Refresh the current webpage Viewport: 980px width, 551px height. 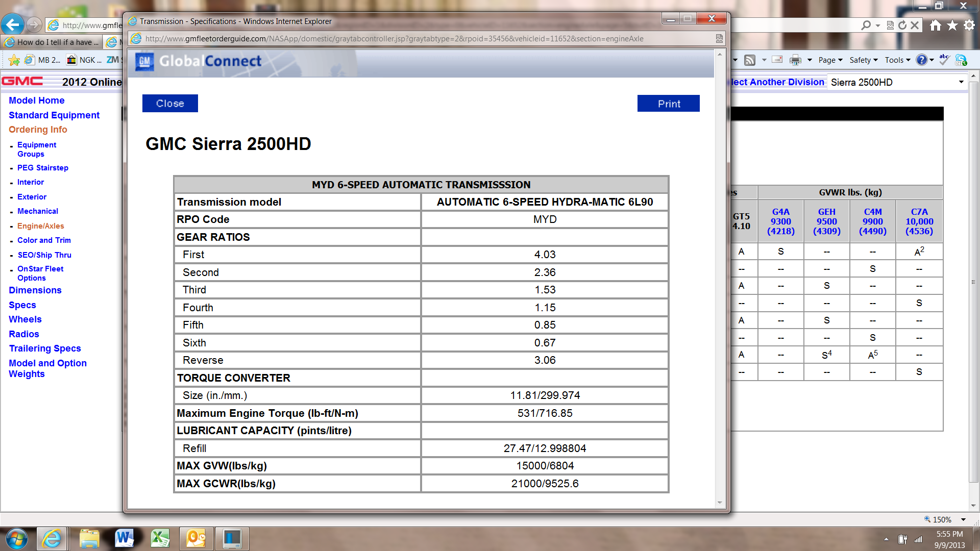point(902,24)
